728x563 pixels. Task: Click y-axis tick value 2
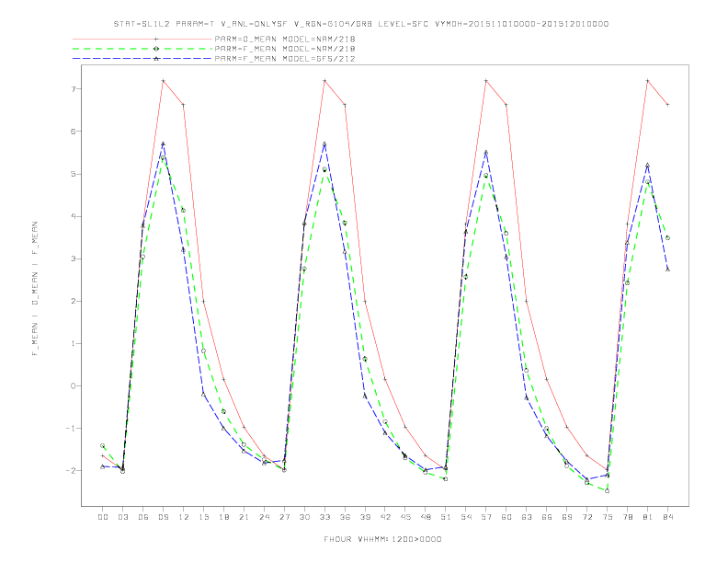pos(74,301)
